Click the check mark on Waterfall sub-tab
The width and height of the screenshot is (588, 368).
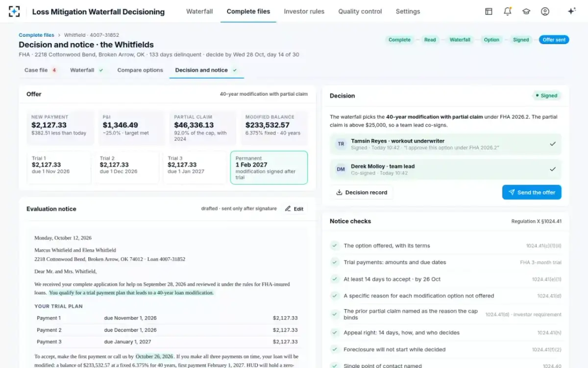(101, 70)
